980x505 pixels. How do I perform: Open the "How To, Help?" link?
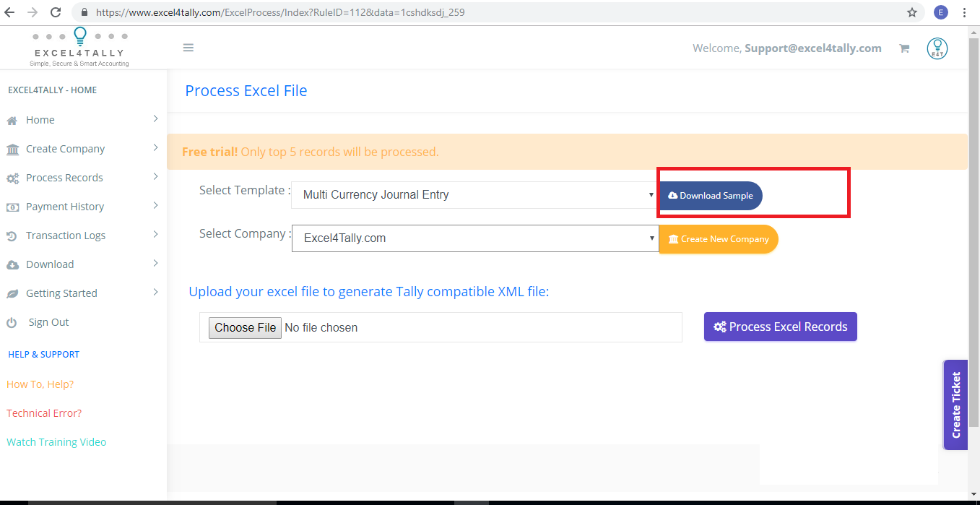coord(40,384)
